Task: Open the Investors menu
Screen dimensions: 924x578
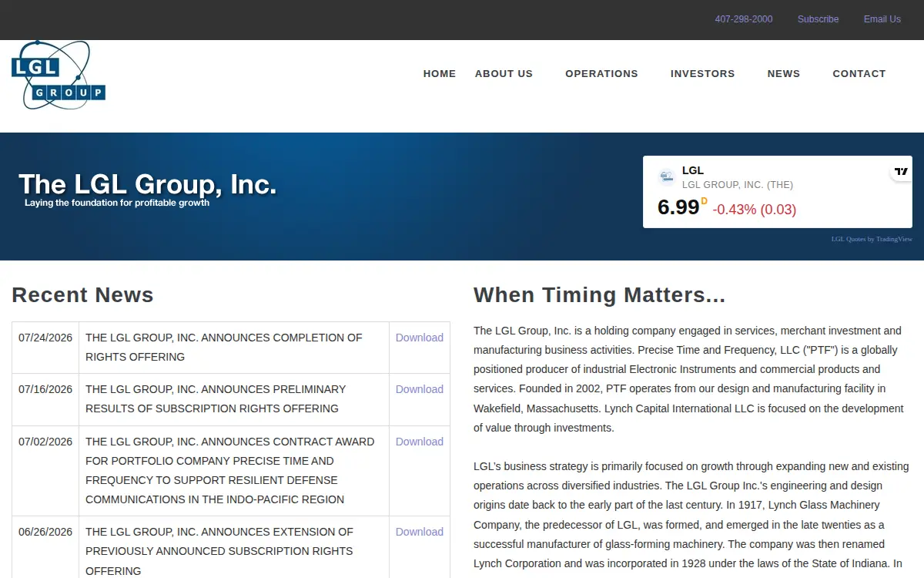Action: click(702, 74)
